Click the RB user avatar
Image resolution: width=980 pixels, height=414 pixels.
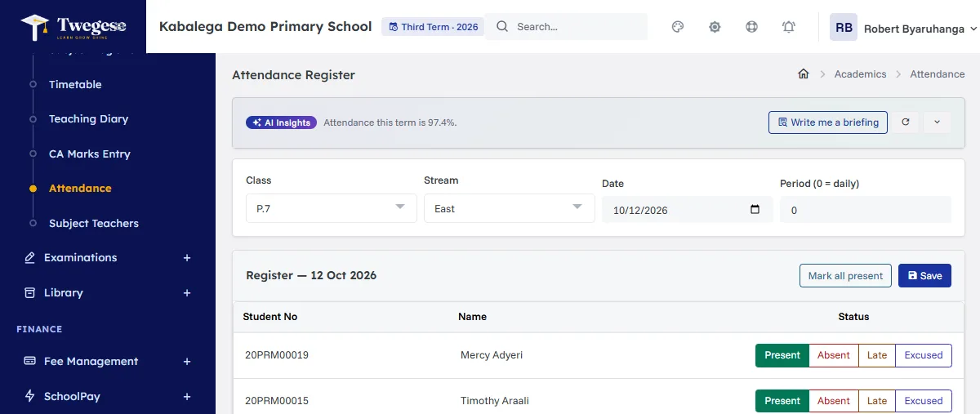click(x=844, y=28)
